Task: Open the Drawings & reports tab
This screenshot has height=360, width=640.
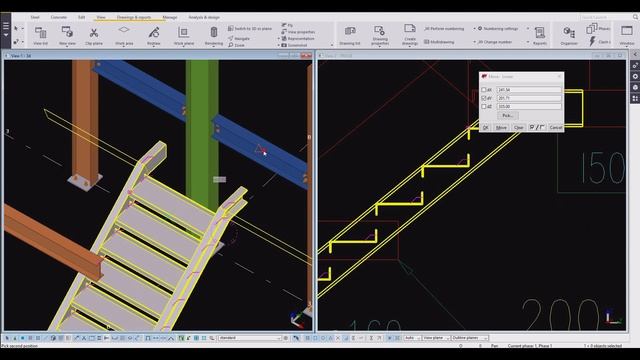Action: 134,17
